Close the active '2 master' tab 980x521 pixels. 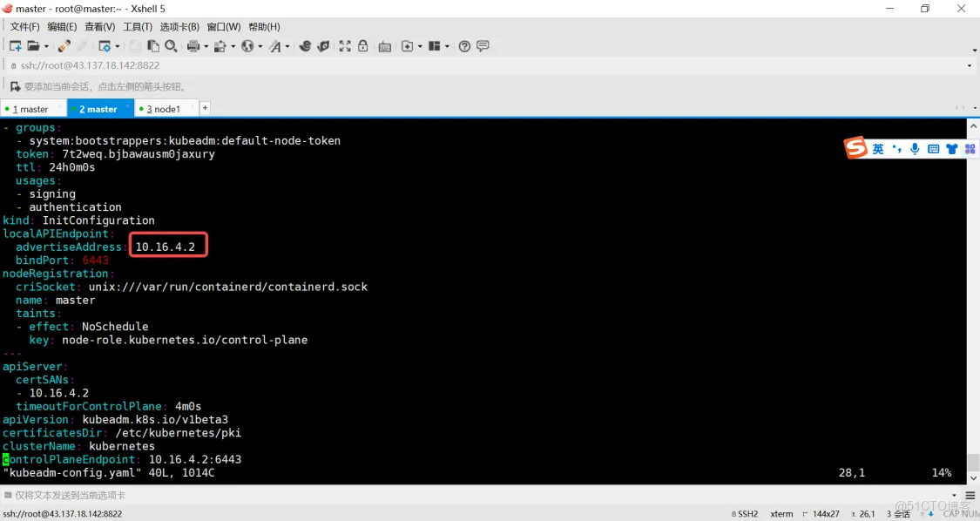tap(127, 107)
